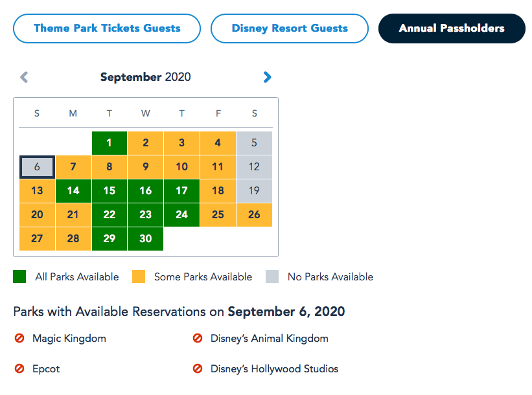This screenshot has height=395, width=532.
Task: Click unavailable icon beside Disney's Animal Kingdom
Action: [198, 338]
